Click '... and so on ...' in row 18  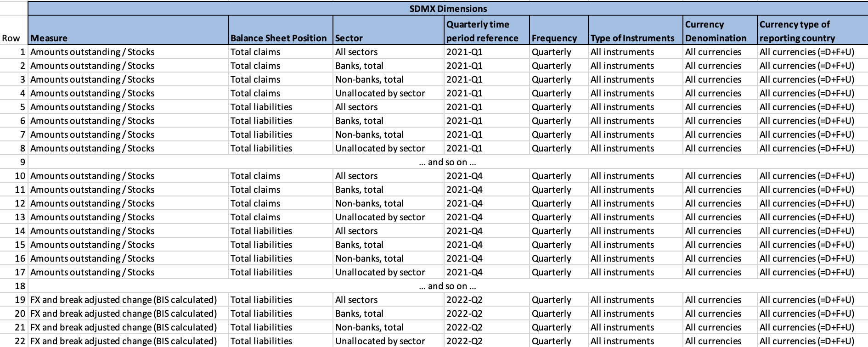(447, 286)
